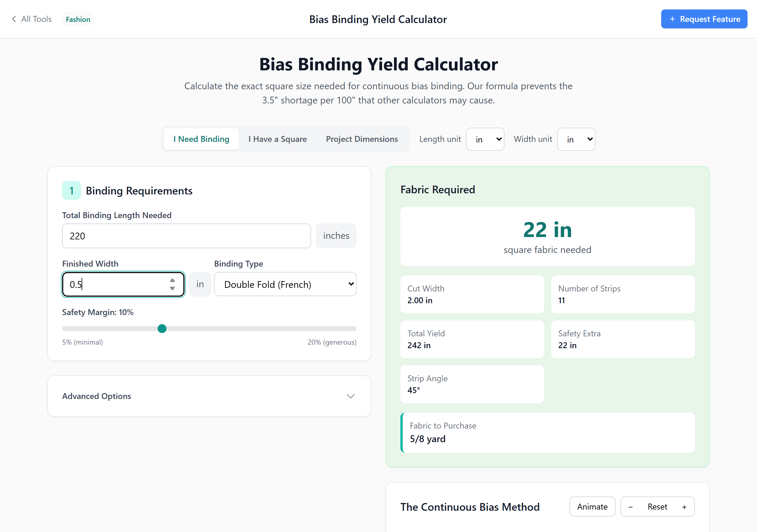Expand the Advanced Options section
Screen dimensions: 757x532
(x=209, y=396)
